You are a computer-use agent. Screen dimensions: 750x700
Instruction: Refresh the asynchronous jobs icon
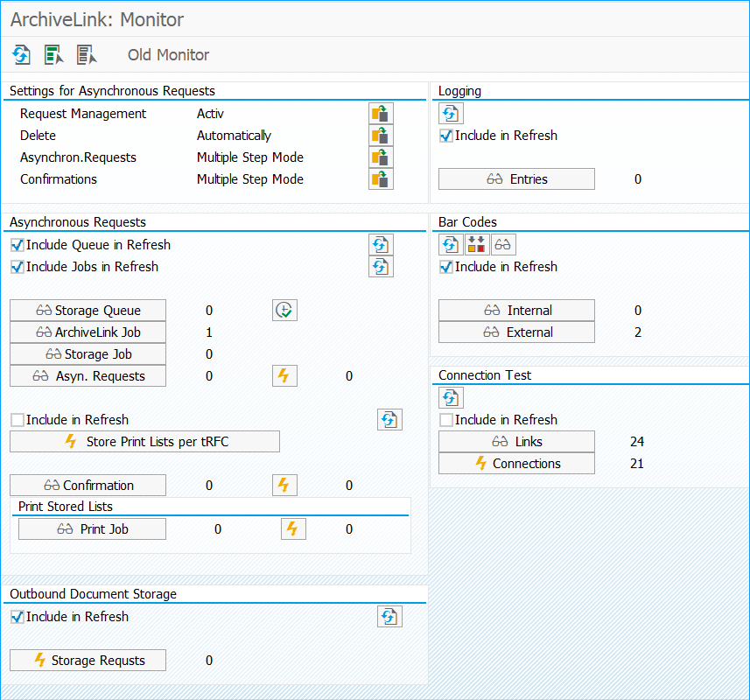(x=381, y=267)
